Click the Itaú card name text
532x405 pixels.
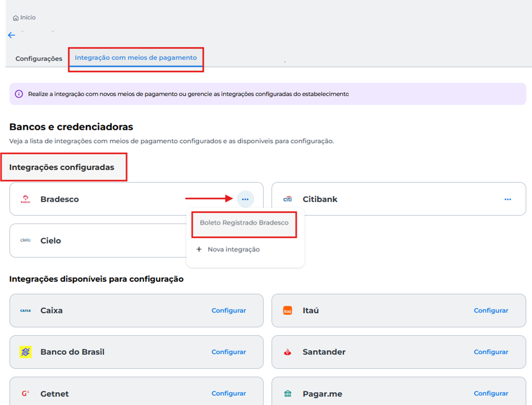point(310,310)
